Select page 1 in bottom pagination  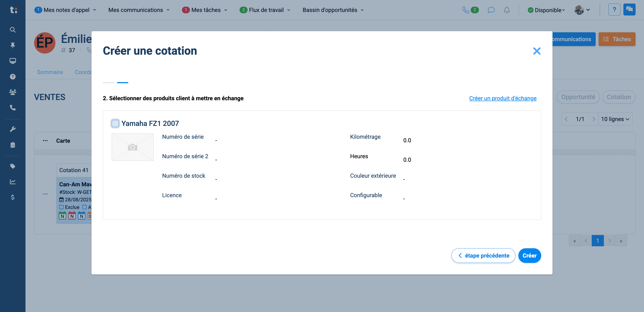597,241
